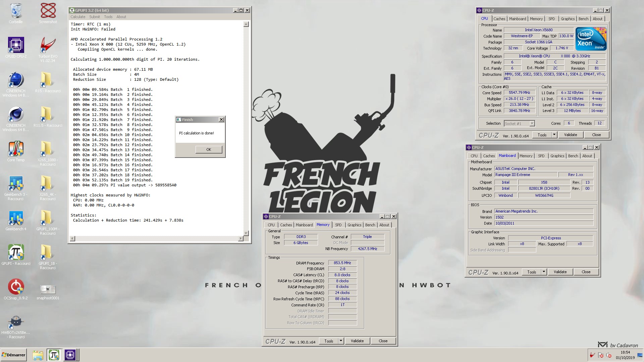Launch Geekbench 4 desktop icon

(16, 221)
